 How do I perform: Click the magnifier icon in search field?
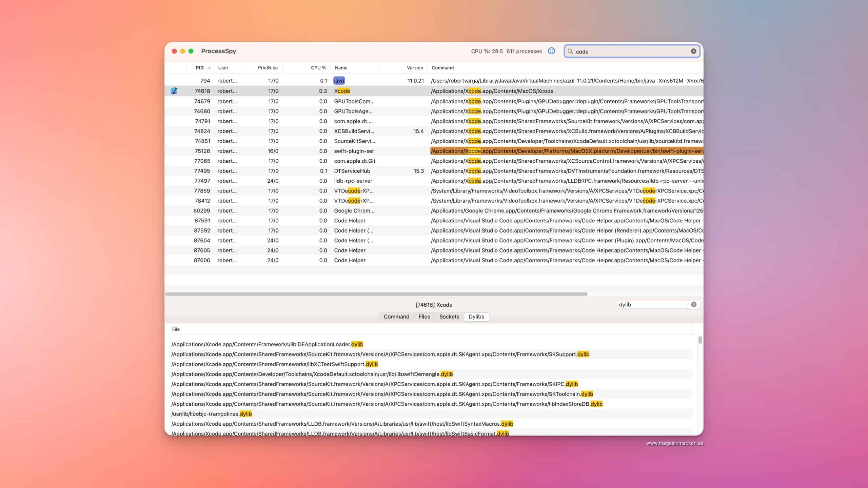pos(570,51)
